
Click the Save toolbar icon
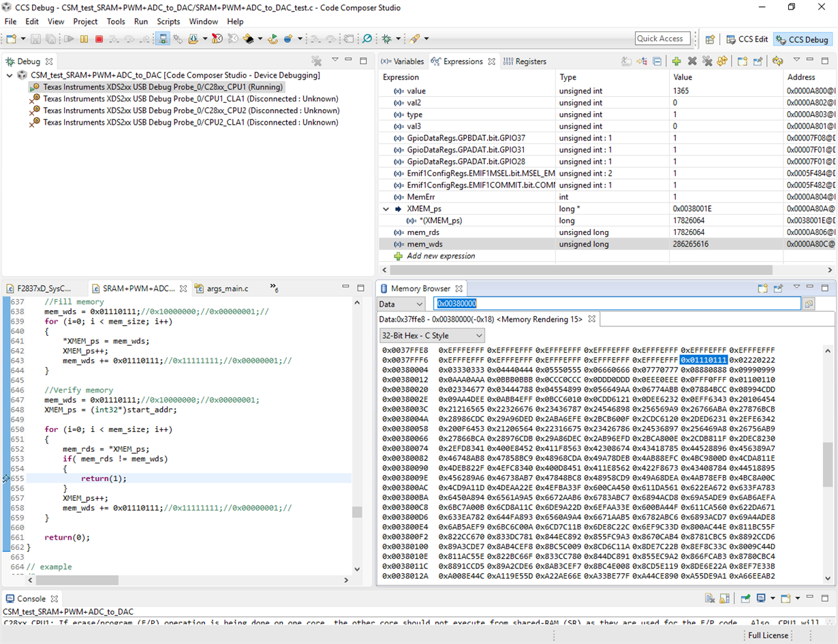tap(35, 39)
